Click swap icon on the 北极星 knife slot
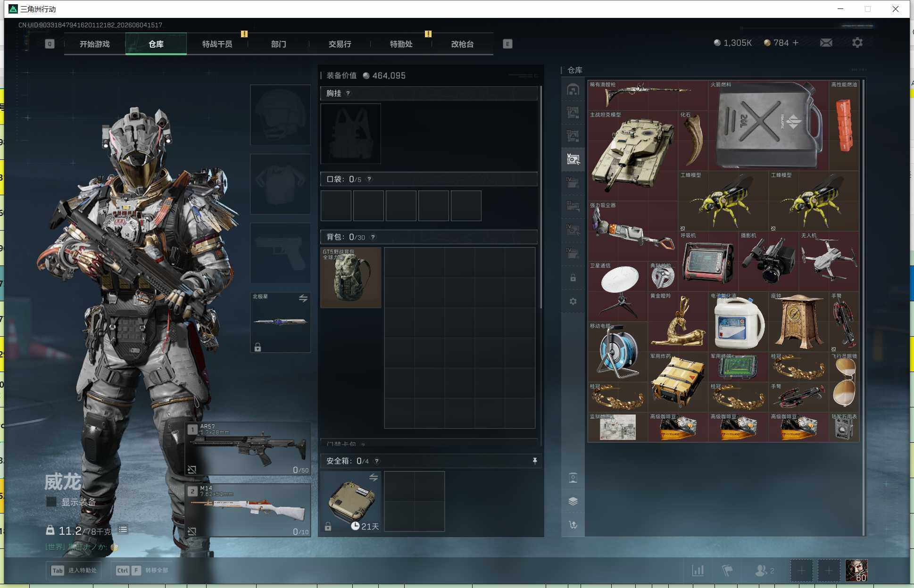 pyautogui.click(x=303, y=298)
